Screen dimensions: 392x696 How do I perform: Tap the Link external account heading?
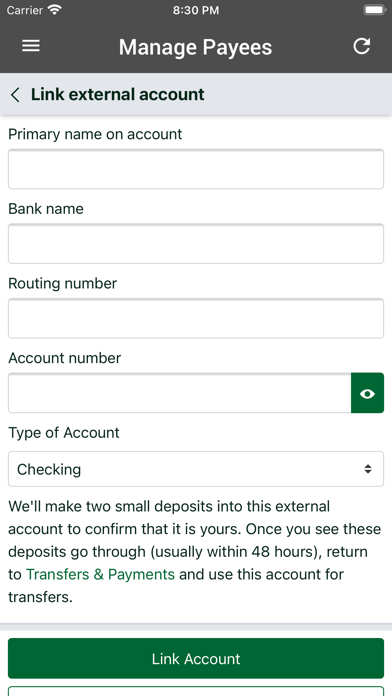118,95
